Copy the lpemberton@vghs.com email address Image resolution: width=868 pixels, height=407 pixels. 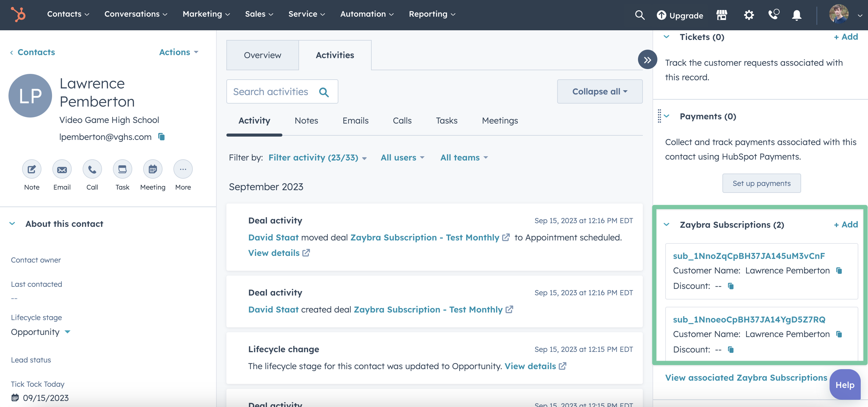pyautogui.click(x=161, y=137)
